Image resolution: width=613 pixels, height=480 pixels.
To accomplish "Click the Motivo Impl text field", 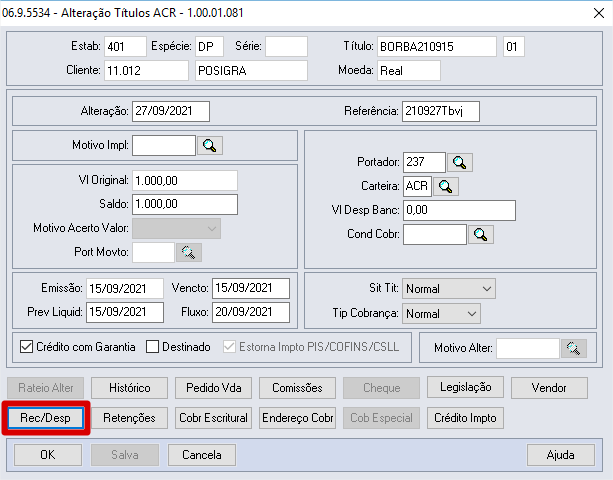I will click(x=164, y=145).
